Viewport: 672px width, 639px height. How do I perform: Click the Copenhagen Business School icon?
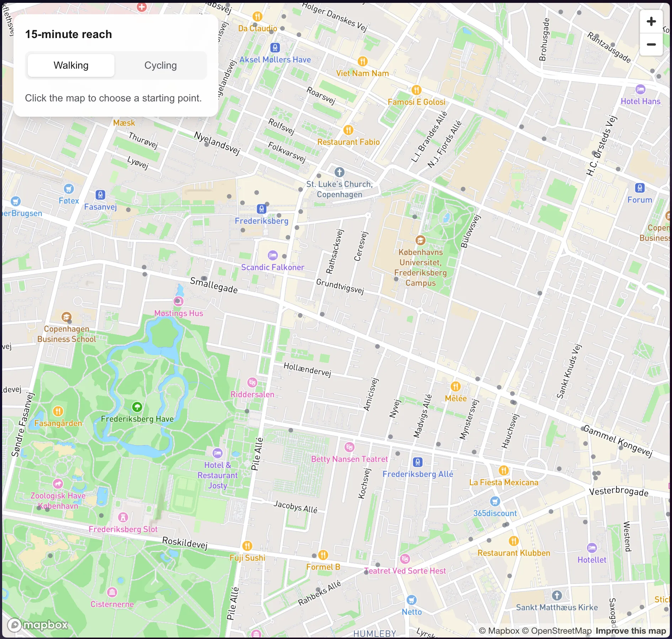66,317
